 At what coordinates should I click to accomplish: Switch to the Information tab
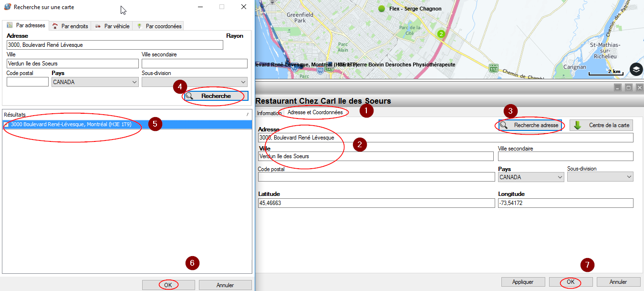click(x=269, y=113)
